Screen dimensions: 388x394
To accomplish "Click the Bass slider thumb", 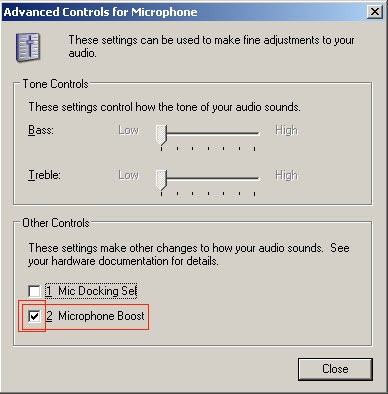I will [161, 135].
